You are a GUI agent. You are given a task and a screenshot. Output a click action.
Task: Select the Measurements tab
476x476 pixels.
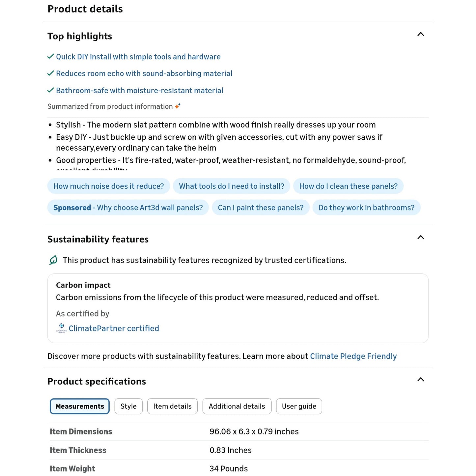tap(80, 406)
